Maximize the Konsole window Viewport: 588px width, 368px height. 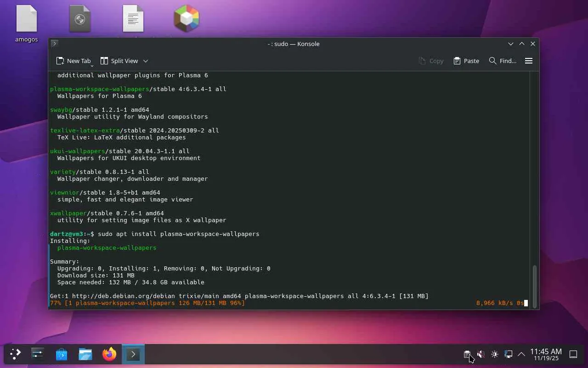click(x=522, y=44)
